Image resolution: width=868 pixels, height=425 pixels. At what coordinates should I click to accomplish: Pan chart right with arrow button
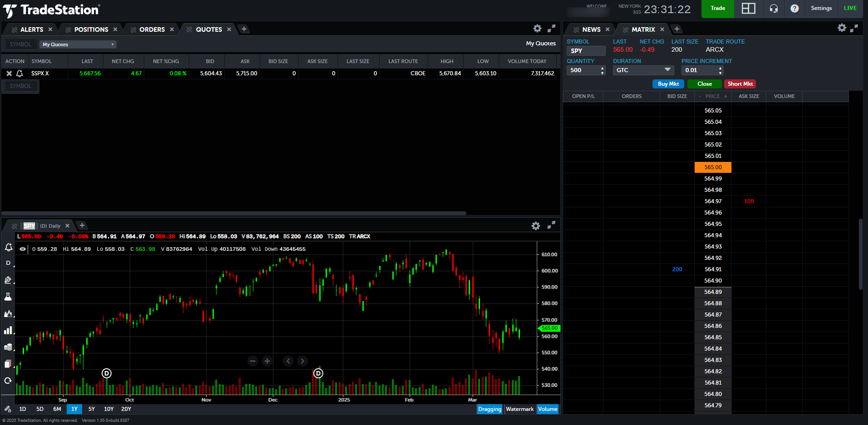303,361
